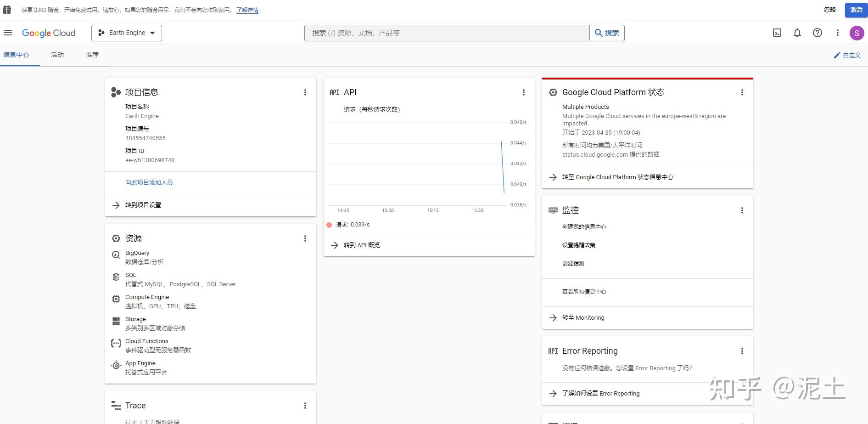
Task: Click the Storage resource icon
Action: (116, 321)
